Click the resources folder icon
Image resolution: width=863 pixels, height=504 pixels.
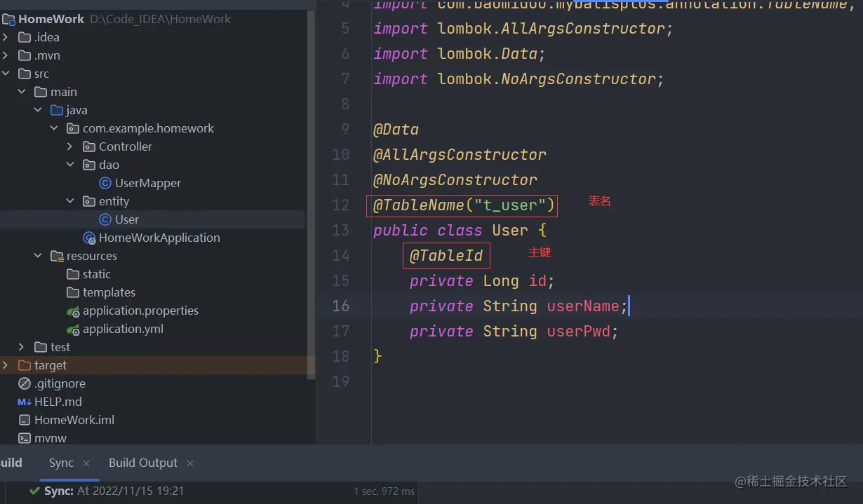point(58,256)
